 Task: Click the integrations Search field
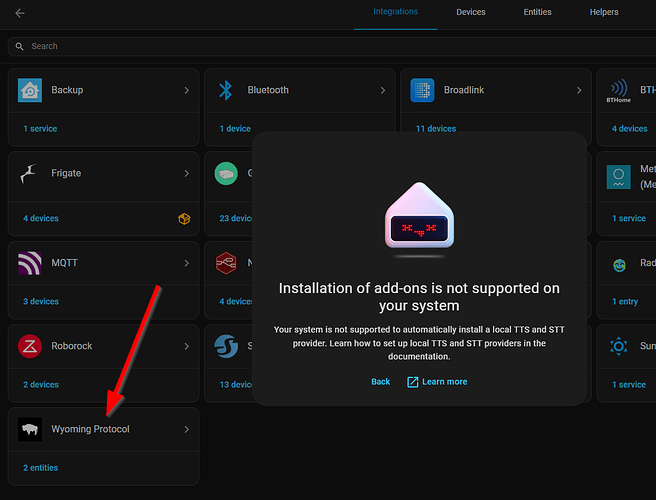pyautogui.click(x=300, y=46)
